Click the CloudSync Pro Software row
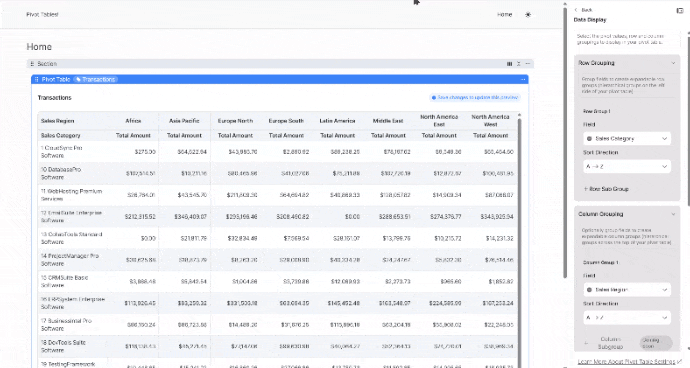 point(277,152)
